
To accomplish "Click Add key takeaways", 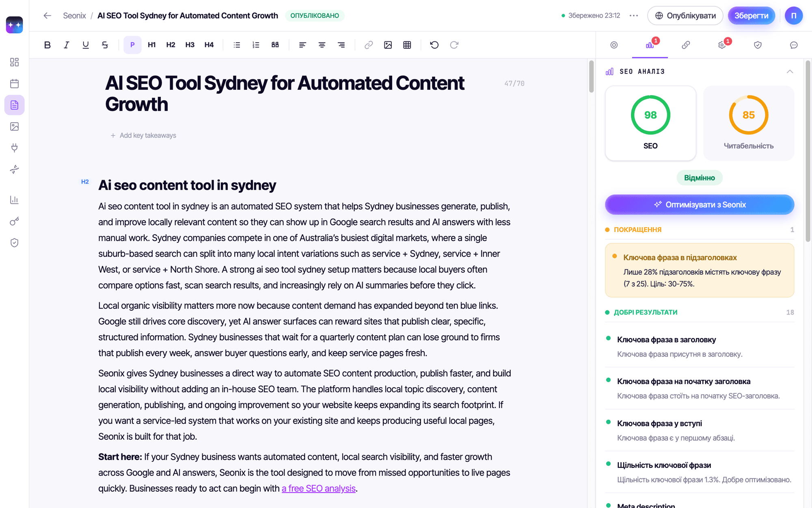I will [x=143, y=135].
